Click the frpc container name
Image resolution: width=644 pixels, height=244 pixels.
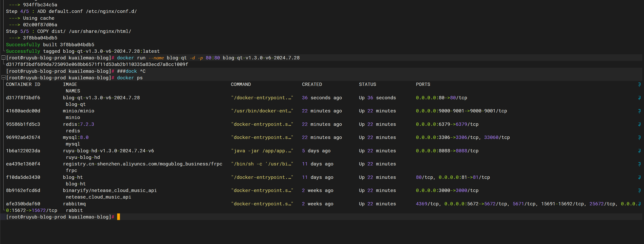[72, 170]
